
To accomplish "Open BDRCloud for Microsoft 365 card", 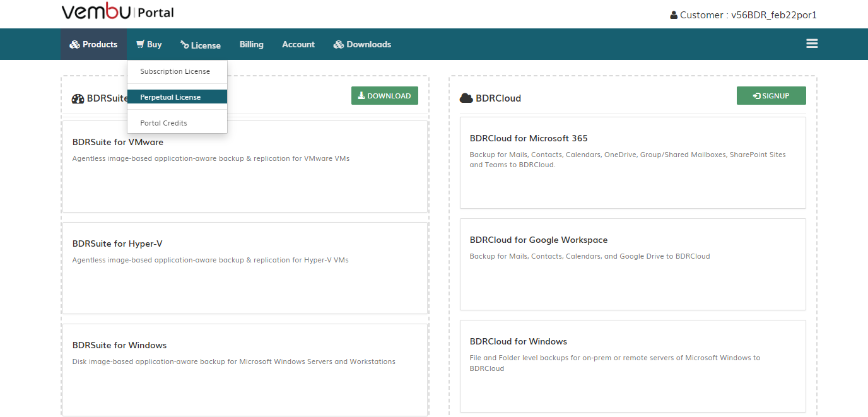I will 633,163.
